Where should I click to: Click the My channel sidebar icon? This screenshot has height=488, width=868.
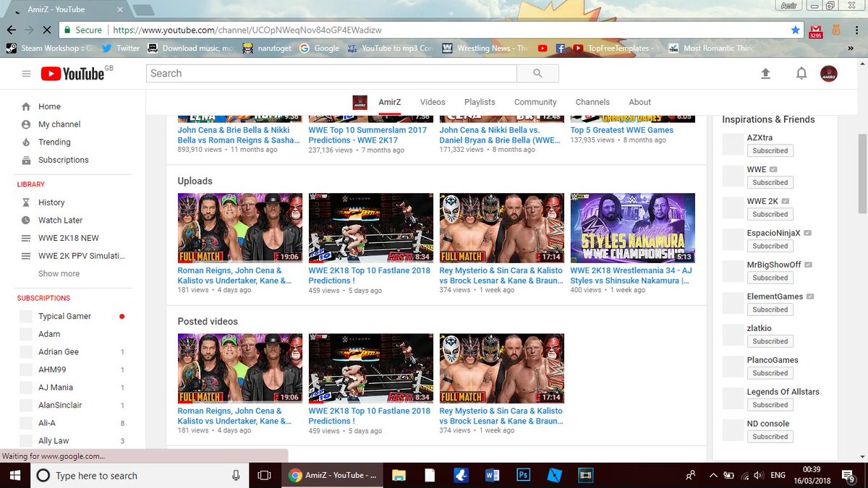tap(26, 124)
